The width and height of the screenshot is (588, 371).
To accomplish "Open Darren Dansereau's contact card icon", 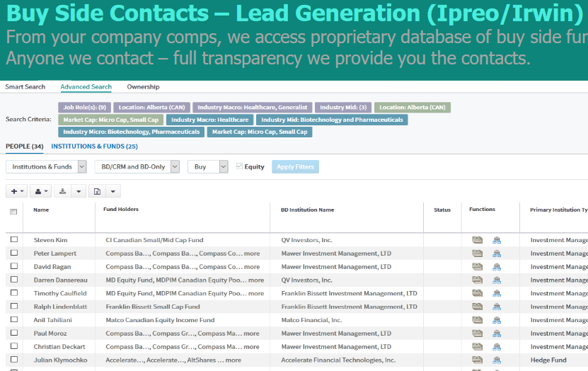I will coord(477,280).
